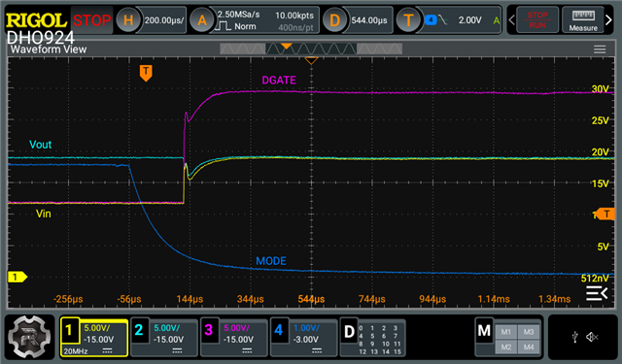The width and height of the screenshot is (622, 364).
Task: Open channel 1 5.00V/ scale settings
Action: pyautogui.click(x=103, y=334)
